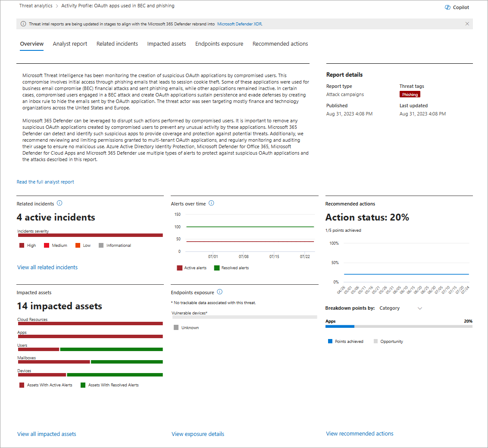Image resolution: width=488 pixels, height=448 pixels.
Task: Click the Related incidents info icon
Action: 59,203
